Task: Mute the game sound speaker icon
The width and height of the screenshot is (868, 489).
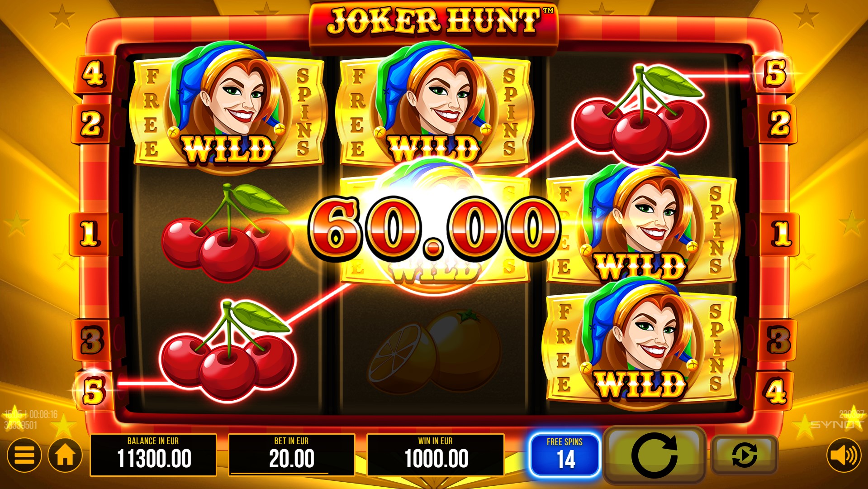Action: (x=844, y=455)
